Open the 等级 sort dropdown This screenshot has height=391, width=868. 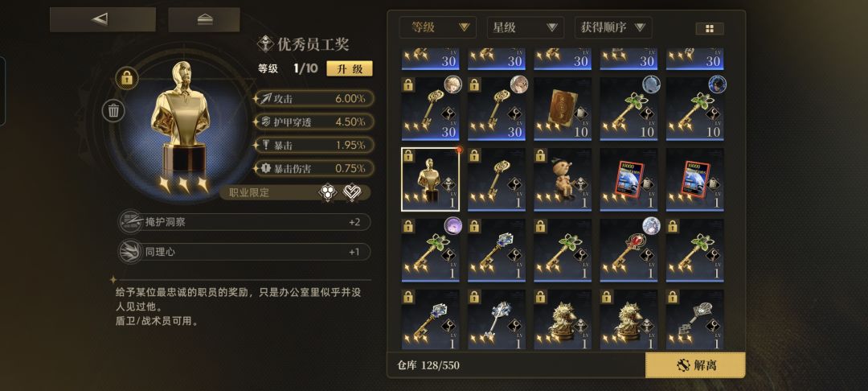(438, 27)
